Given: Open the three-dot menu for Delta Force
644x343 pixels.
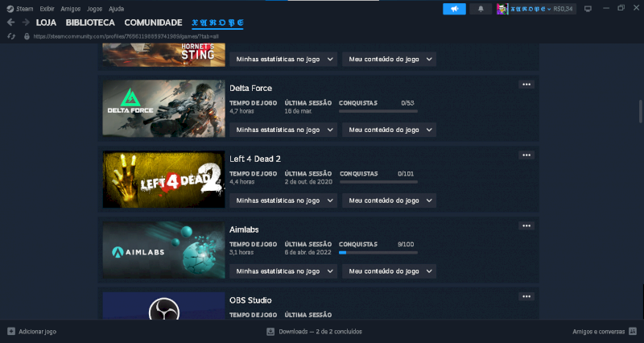Looking at the screenshot, I should tap(526, 85).
